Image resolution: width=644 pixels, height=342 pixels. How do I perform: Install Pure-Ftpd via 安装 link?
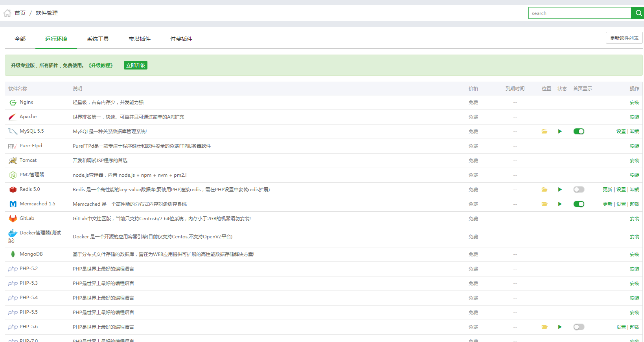click(x=635, y=146)
